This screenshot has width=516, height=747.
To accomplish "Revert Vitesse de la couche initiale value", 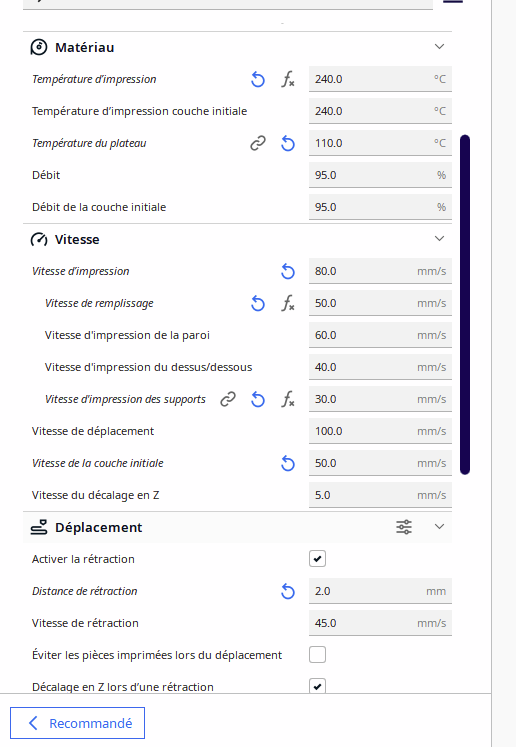I will tap(288, 464).
